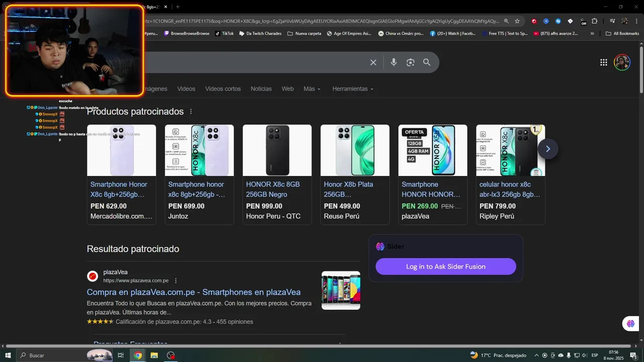Submit search using magnifier icon
Viewport: 644px width, 362px height.
[427, 62]
